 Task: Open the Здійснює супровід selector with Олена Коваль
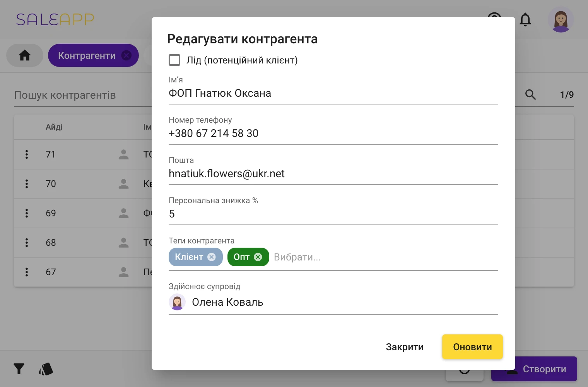click(x=333, y=302)
